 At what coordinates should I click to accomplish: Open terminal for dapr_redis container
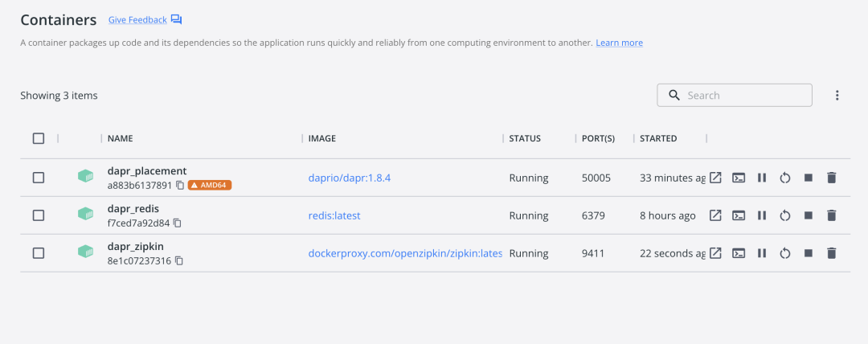739,215
